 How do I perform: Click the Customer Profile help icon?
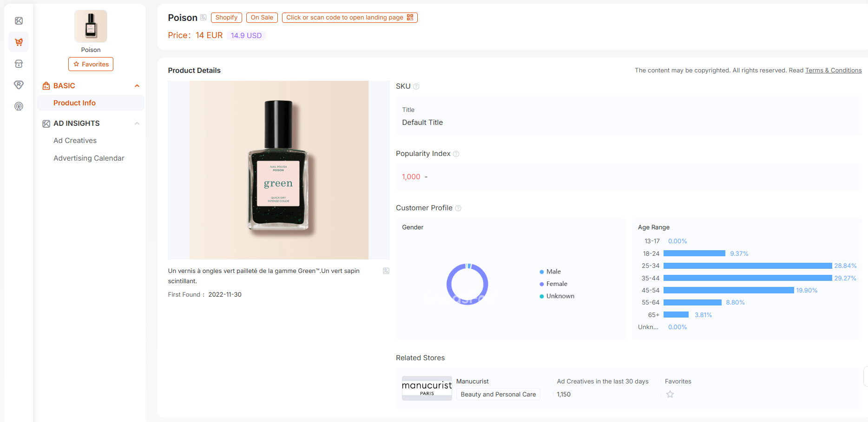click(x=458, y=208)
